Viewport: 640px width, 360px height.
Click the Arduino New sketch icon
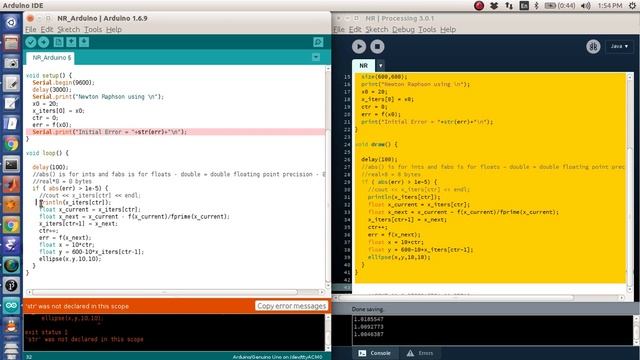pos(58,42)
